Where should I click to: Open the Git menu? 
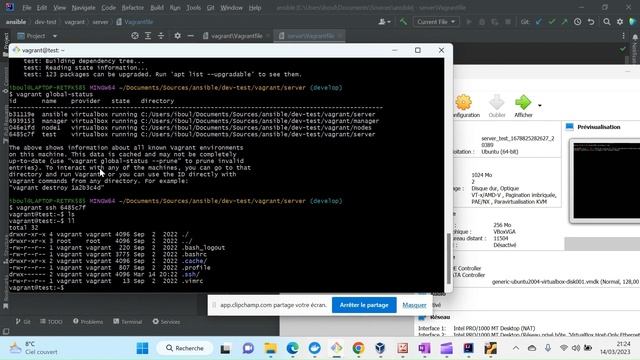tap(210, 8)
